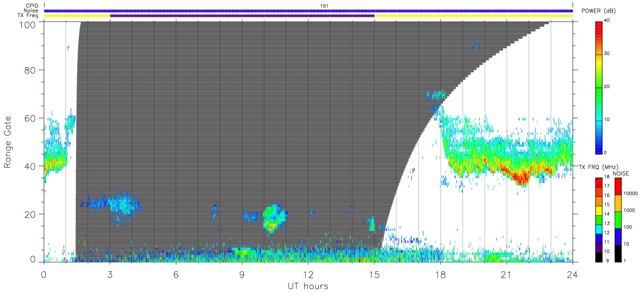Click the power colorbar gradient
Image resolution: width=644 pixels, height=297 pixels.
pos(599,87)
